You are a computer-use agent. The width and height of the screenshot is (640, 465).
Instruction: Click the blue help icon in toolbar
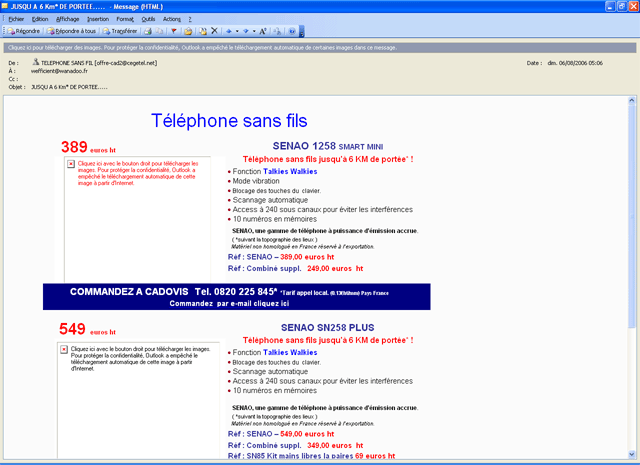click(292, 31)
